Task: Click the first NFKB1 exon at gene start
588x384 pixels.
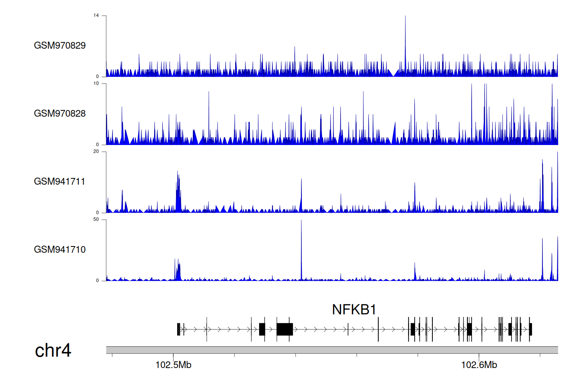Action: coord(178,329)
